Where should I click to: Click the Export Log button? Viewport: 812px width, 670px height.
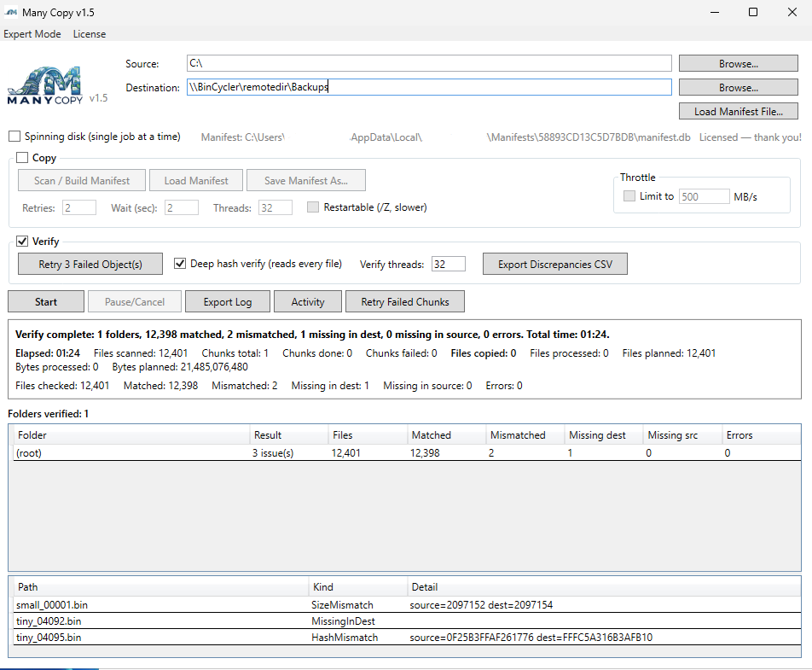tap(228, 301)
